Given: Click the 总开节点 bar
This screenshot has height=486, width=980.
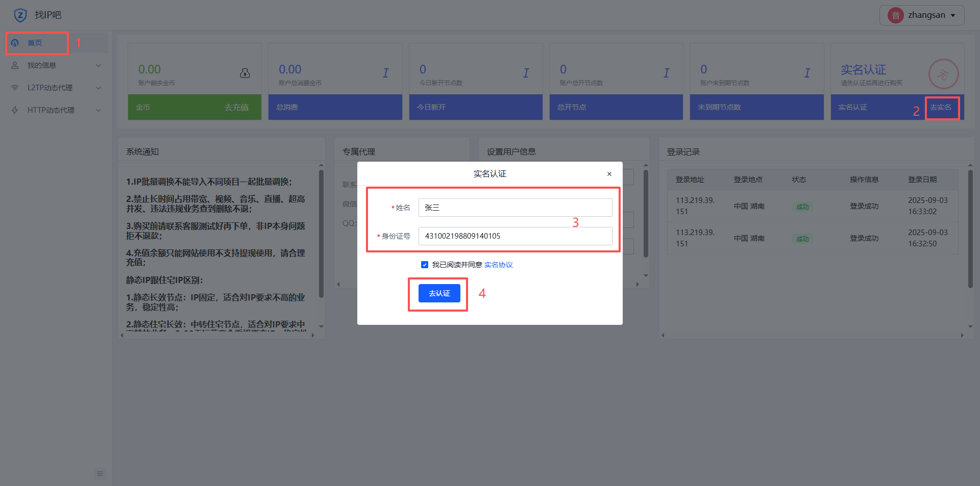Looking at the screenshot, I should 616,107.
